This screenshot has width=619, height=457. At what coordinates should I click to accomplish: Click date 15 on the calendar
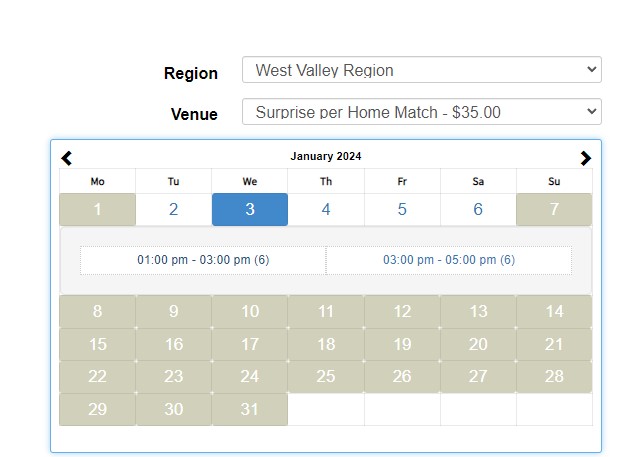(x=98, y=344)
